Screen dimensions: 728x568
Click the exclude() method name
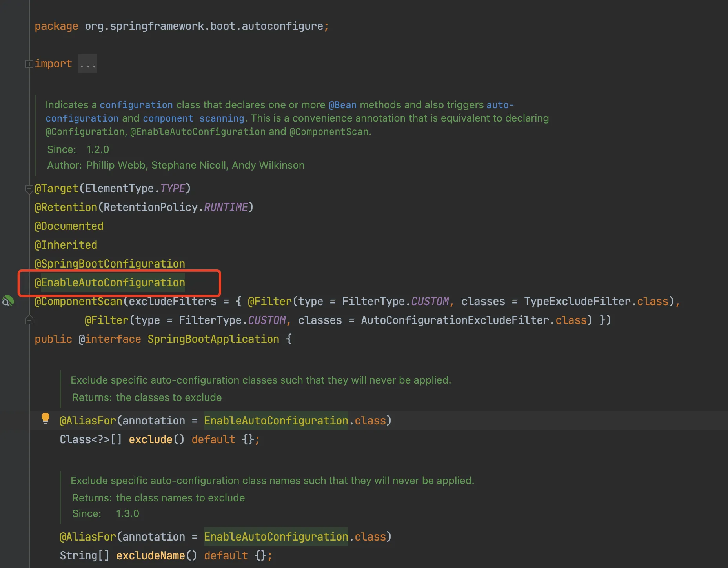pos(151,440)
